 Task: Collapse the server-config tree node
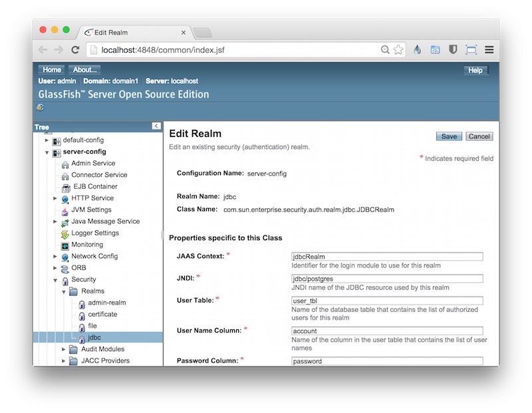(x=47, y=152)
